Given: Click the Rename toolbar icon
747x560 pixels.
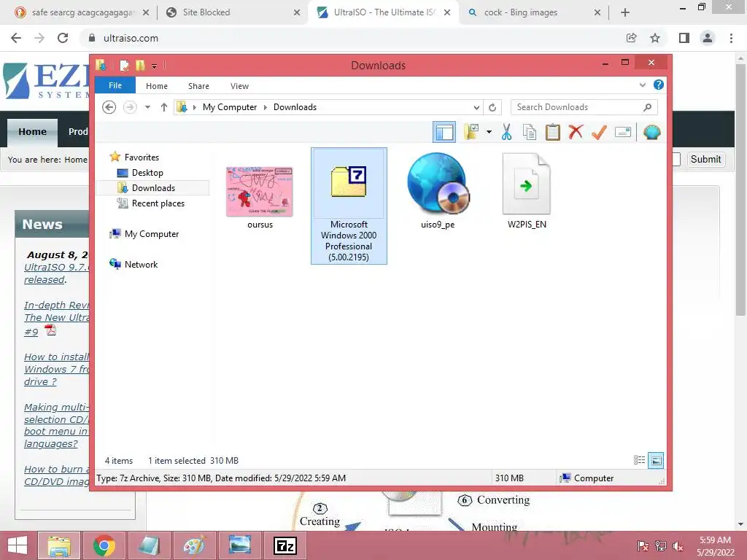Looking at the screenshot, I should click(623, 132).
